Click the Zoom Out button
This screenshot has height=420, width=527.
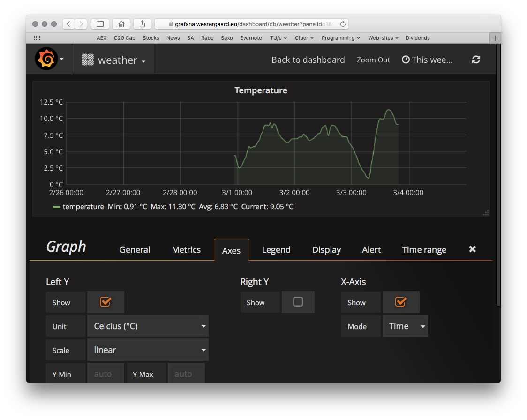coord(373,60)
